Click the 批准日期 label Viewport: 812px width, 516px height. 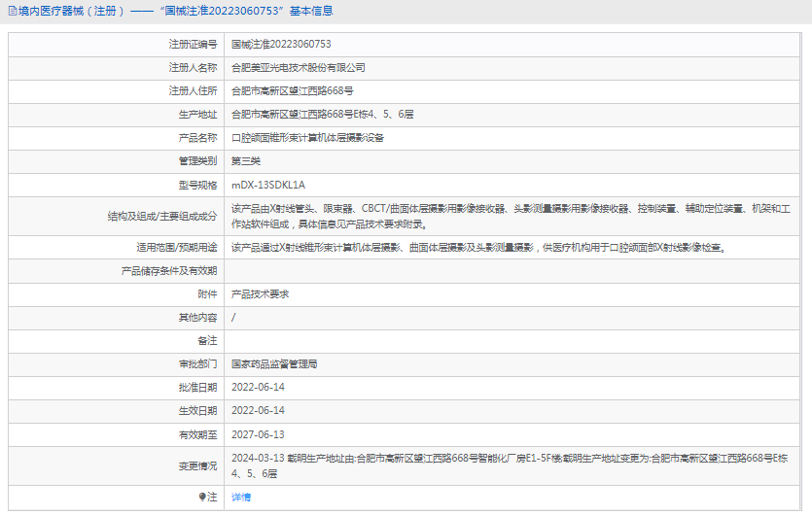click(197, 388)
